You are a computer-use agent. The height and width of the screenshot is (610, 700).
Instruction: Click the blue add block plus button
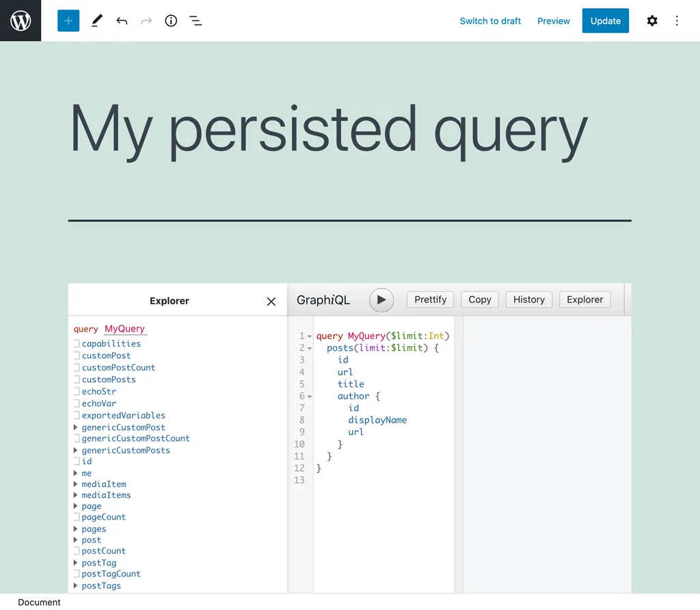point(68,21)
